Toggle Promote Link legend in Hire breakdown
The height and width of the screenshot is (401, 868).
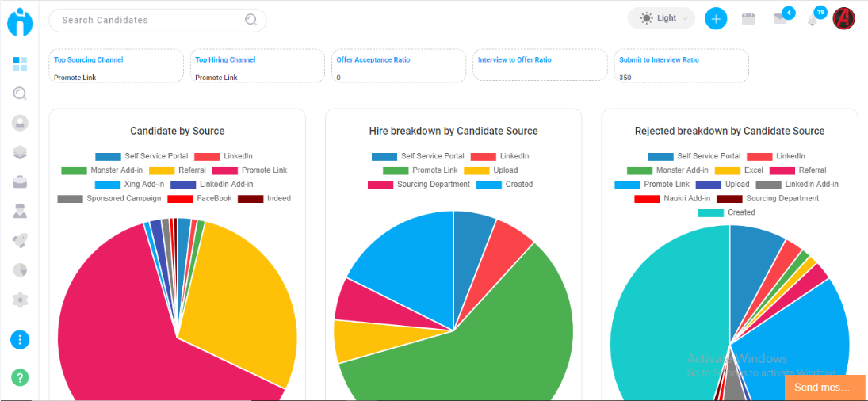420,170
